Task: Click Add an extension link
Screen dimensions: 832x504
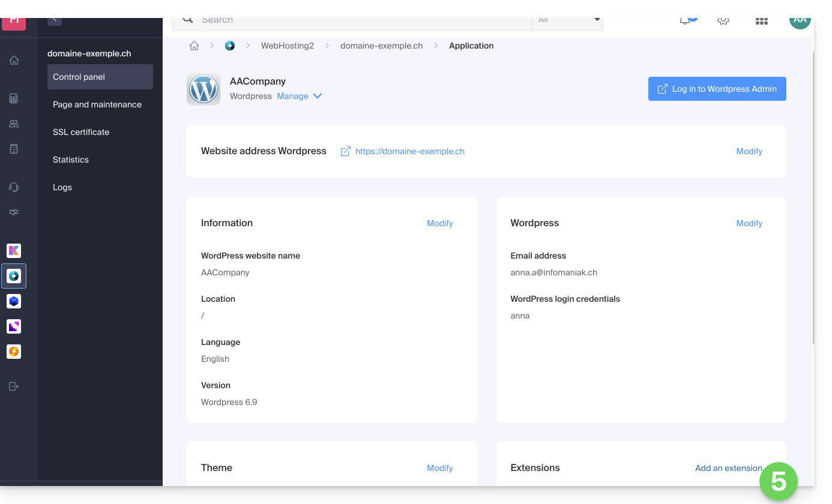Action: [728, 468]
